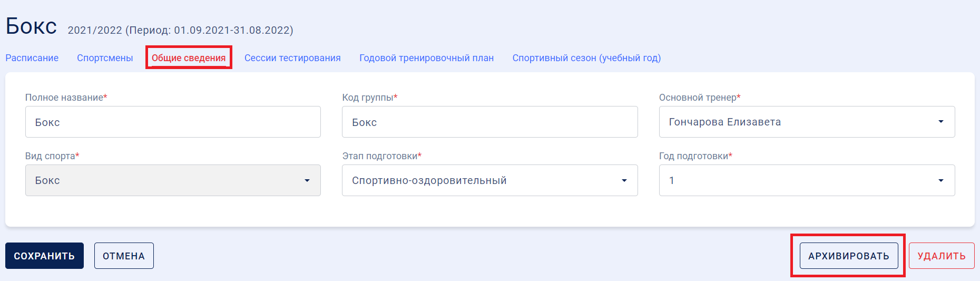The height and width of the screenshot is (281, 980).
Task: Click the Бокс sport type field
Action: (x=173, y=180)
